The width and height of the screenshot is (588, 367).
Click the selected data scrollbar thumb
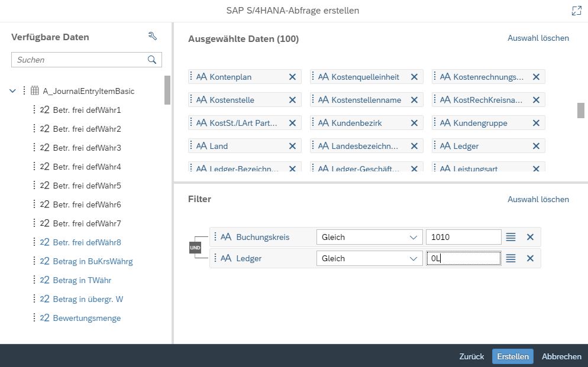pyautogui.click(x=581, y=111)
